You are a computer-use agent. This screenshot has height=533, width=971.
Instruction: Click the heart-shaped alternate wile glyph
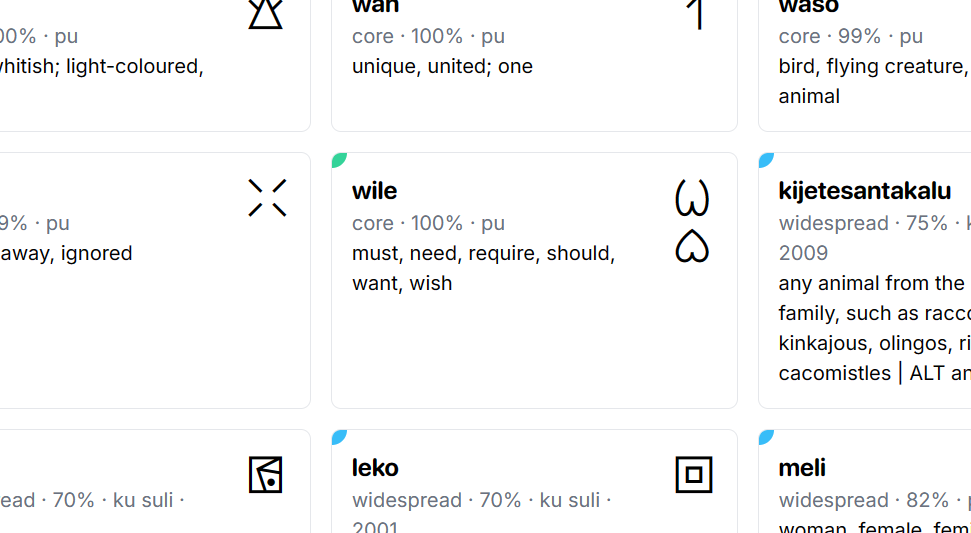coord(692,246)
